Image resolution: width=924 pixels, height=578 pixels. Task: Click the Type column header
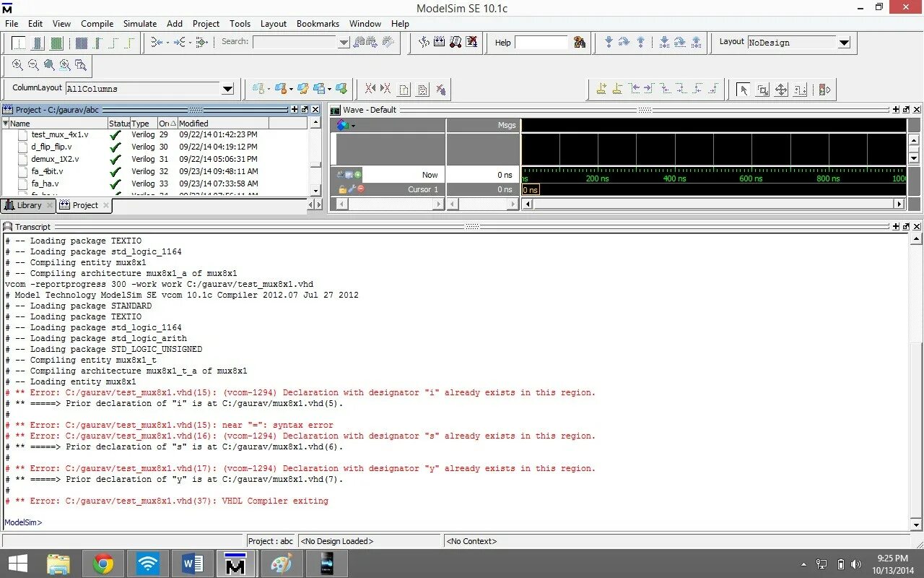coord(143,124)
